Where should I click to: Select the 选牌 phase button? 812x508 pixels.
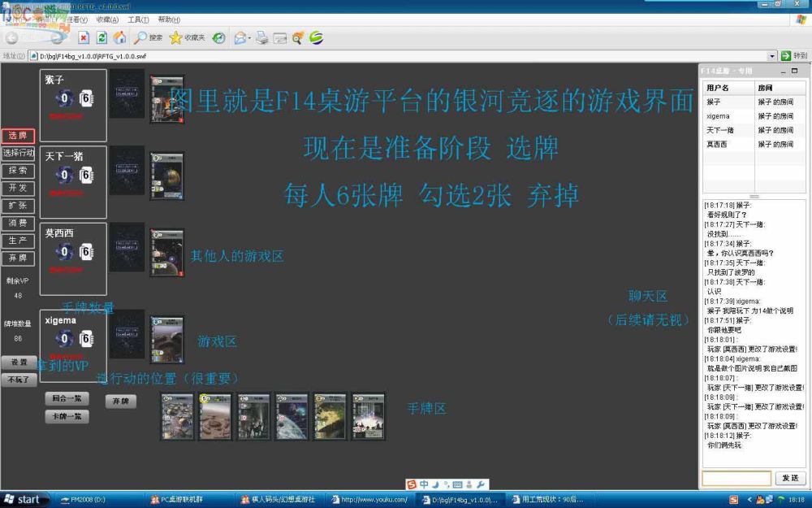(18, 136)
